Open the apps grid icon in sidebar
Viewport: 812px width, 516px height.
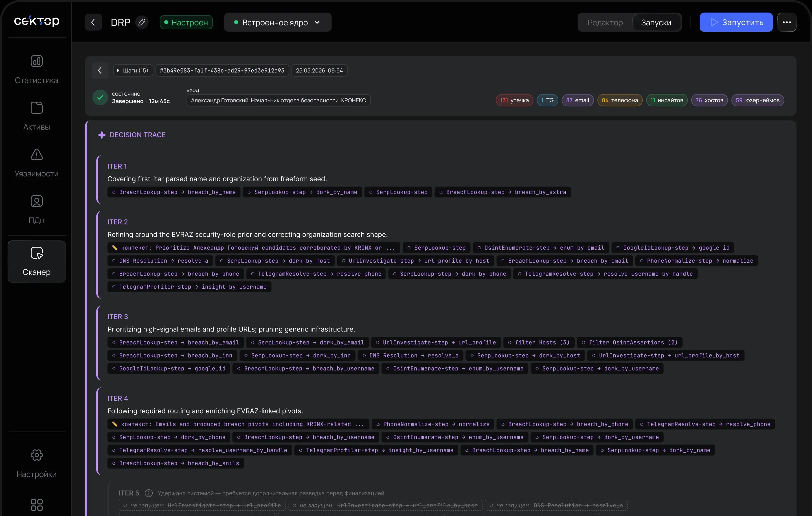click(x=36, y=505)
